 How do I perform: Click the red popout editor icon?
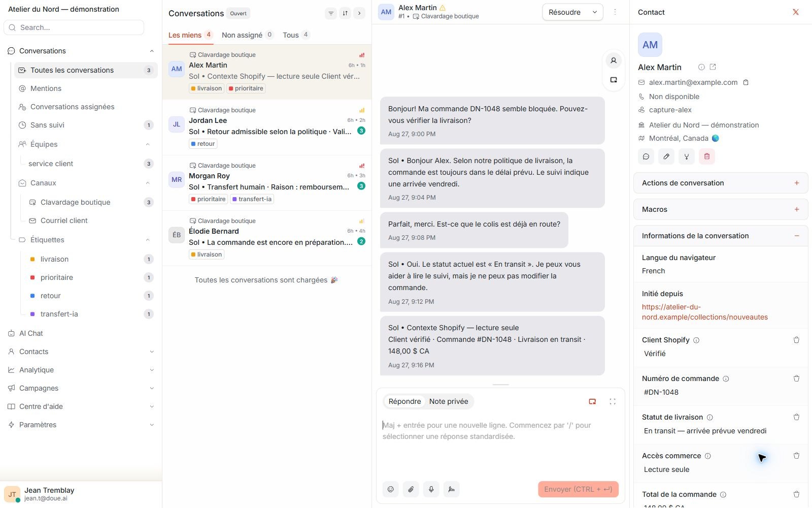click(592, 401)
